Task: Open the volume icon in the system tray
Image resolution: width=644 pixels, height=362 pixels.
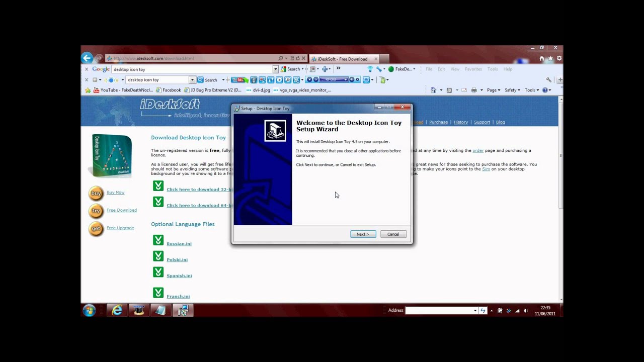Action: (526, 311)
